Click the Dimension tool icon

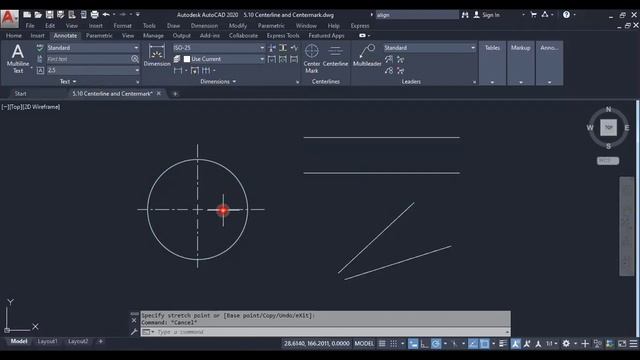[157, 55]
